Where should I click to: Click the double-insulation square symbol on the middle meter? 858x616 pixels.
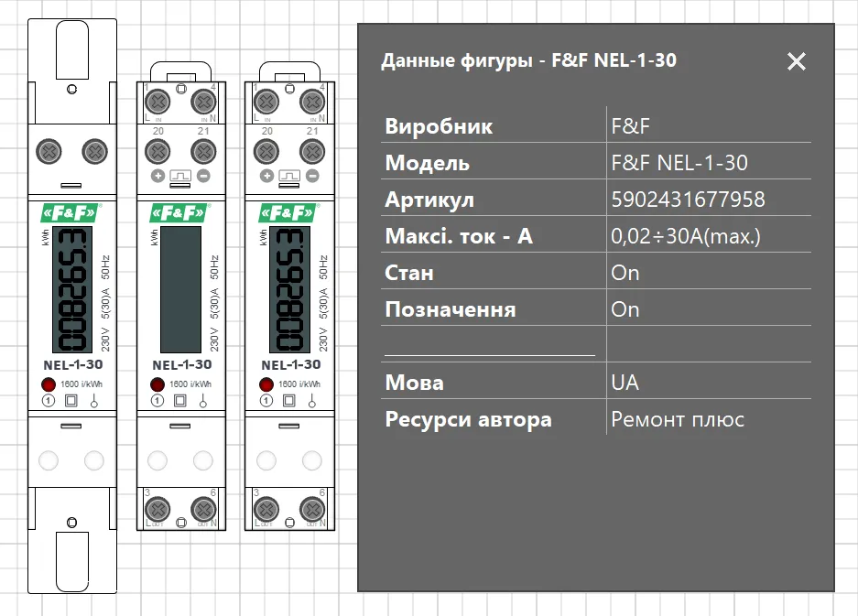[180, 401]
